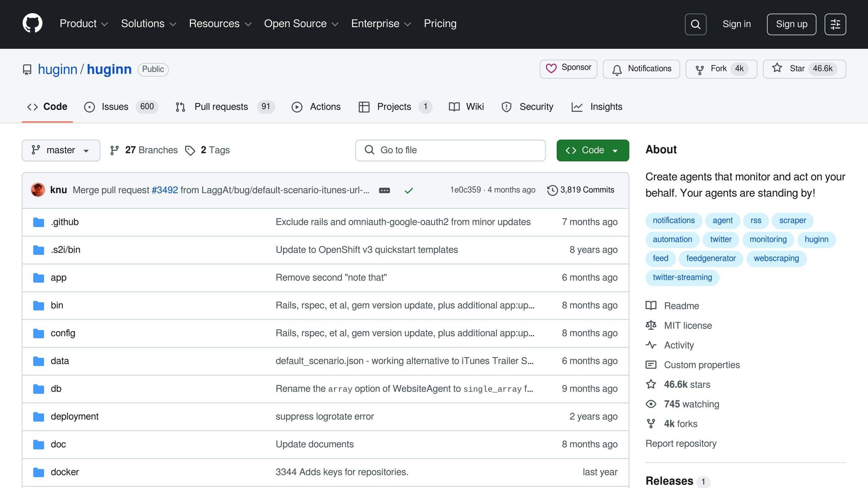View 745 watching link
Screen dimensions: 868x488
tap(682, 404)
